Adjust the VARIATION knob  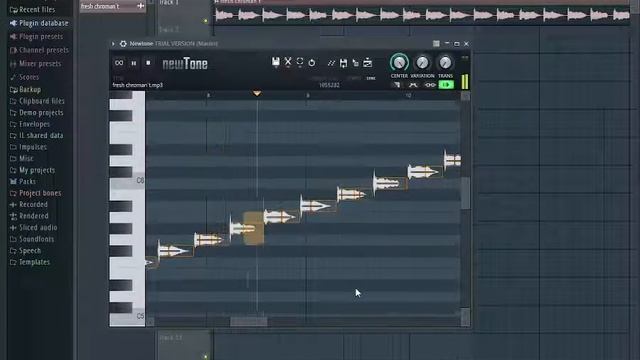(422, 63)
